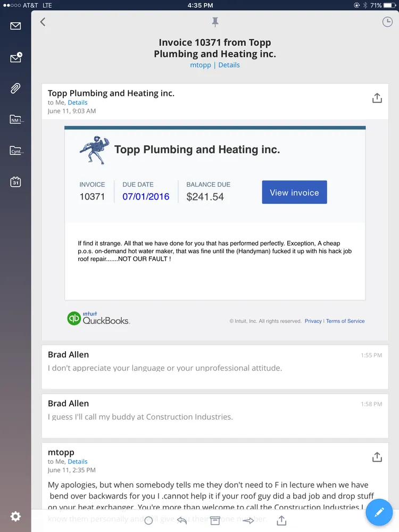
Task: Tap the share icon on mtopp's reply
Action: [377, 457]
